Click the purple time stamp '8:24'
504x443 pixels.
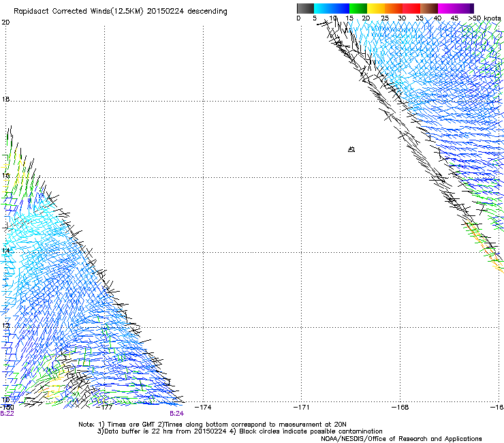click(x=177, y=414)
